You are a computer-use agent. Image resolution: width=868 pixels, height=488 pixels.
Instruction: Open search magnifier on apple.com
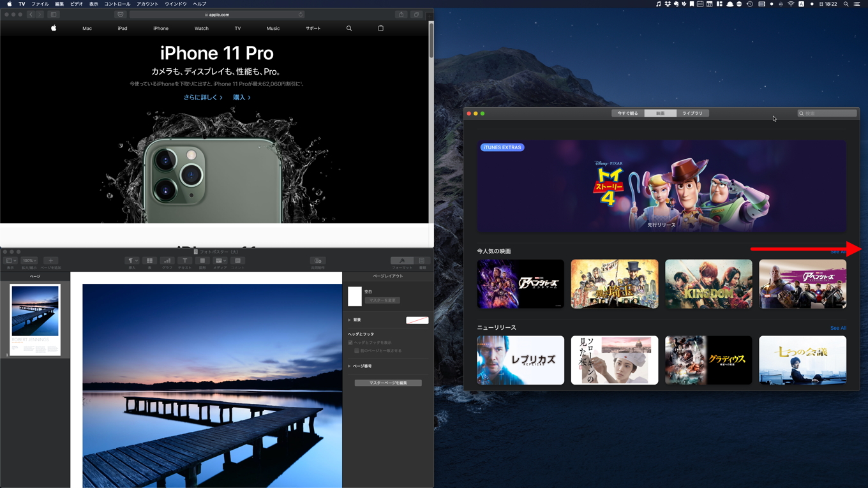point(349,28)
